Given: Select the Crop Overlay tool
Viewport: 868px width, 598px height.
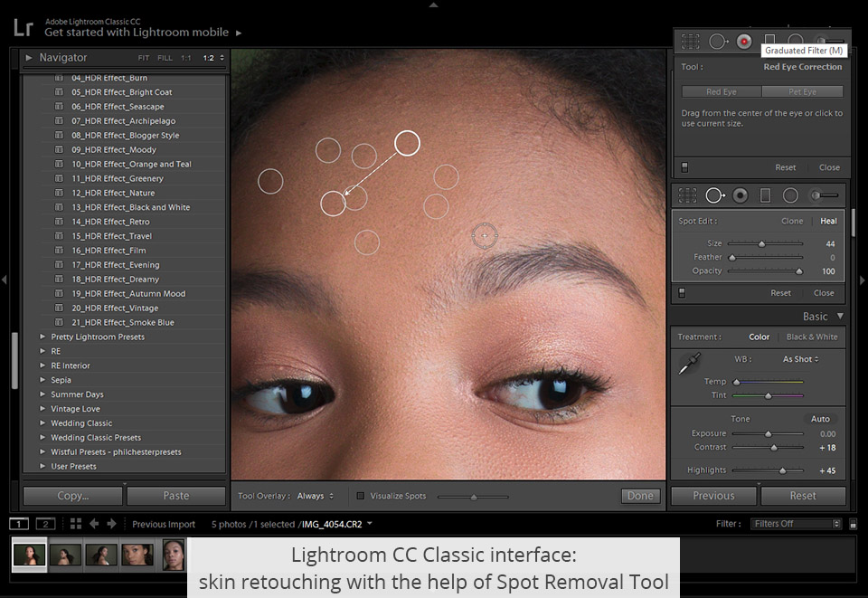Looking at the screenshot, I should (688, 40).
